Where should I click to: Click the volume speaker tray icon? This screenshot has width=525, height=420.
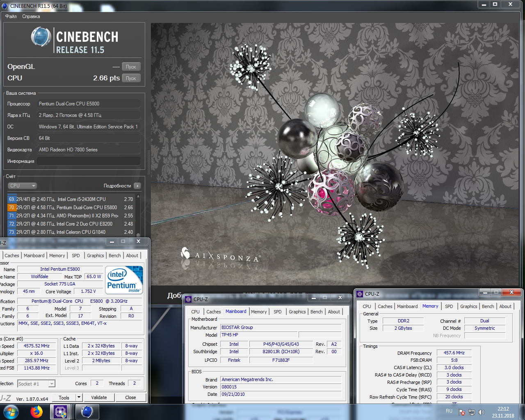point(482,412)
